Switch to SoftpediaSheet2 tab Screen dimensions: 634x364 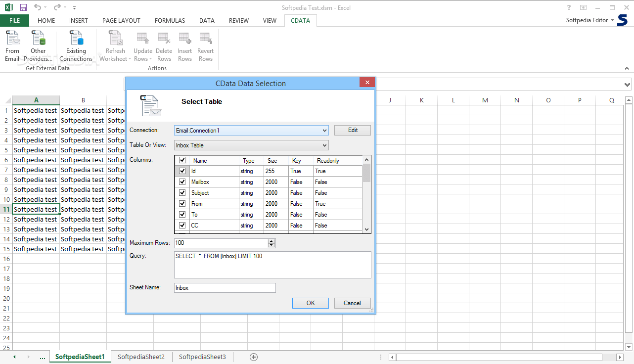(x=141, y=357)
